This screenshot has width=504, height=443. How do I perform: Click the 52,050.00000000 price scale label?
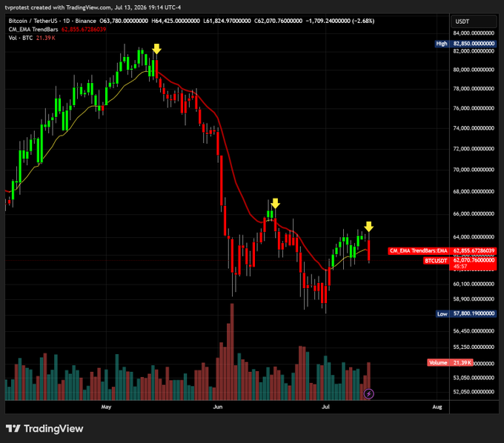pyautogui.click(x=474, y=392)
